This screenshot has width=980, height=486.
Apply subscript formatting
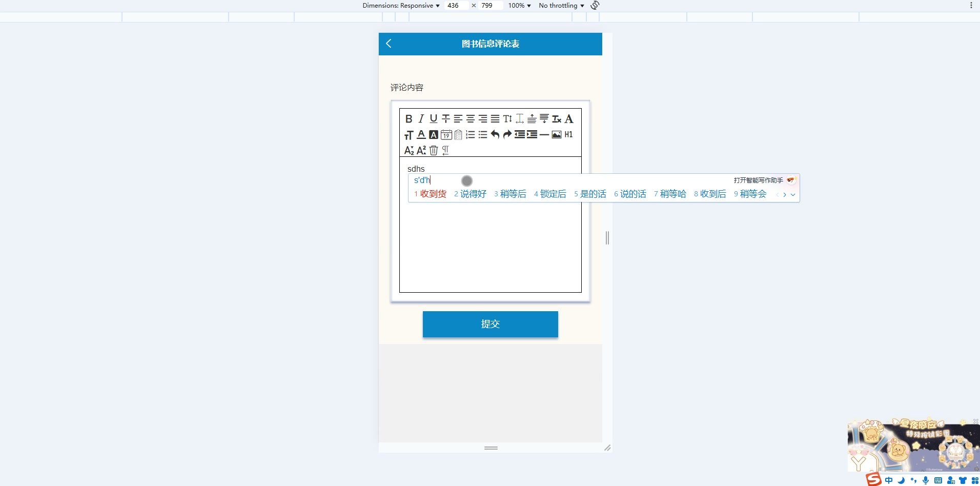(x=409, y=150)
